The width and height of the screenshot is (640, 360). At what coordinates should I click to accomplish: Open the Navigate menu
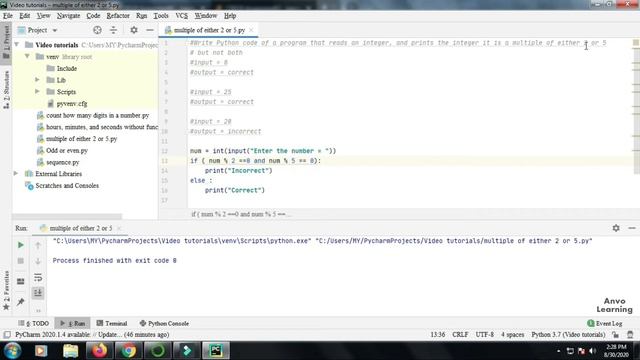[68, 16]
